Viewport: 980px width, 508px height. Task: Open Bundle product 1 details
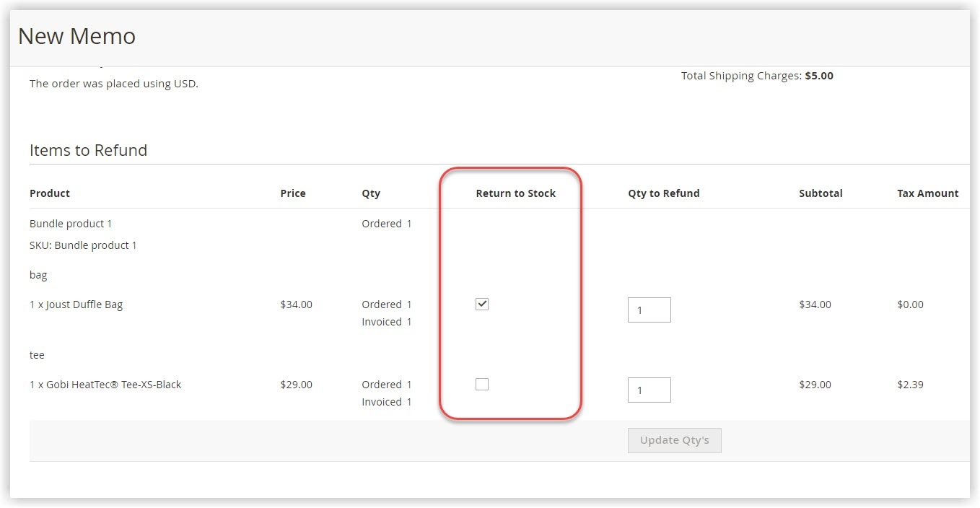[x=71, y=223]
